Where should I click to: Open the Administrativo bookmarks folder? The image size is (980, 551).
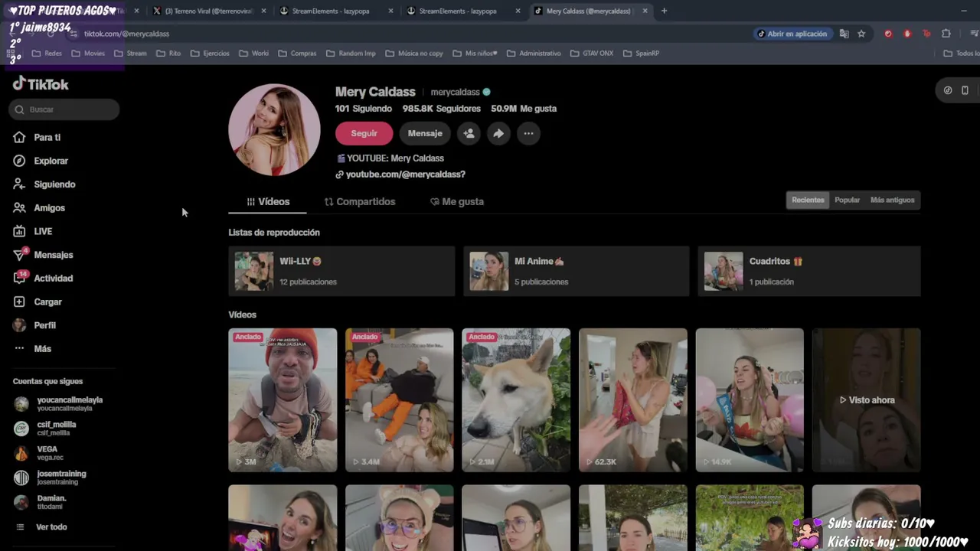(x=534, y=54)
